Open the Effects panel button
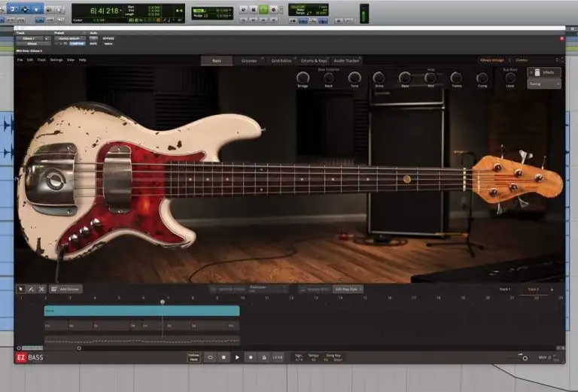This screenshot has height=392, width=578. coord(544,72)
